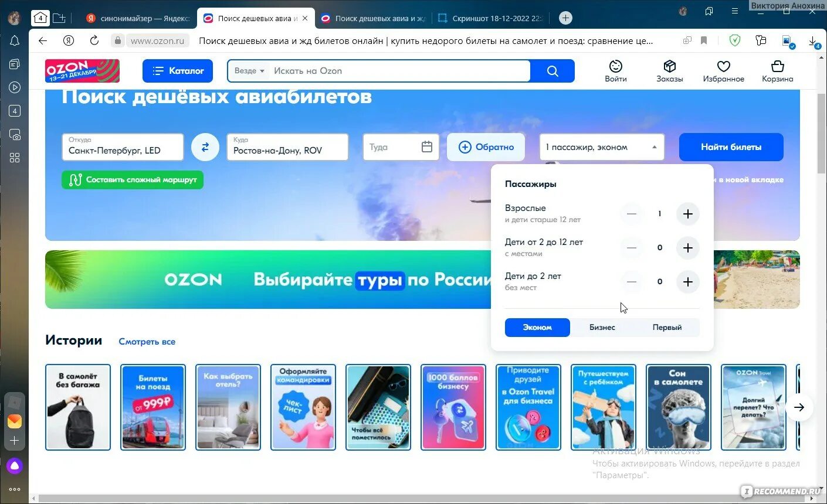The height and width of the screenshot is (504, 827).
Task: Decrease Дети от 2 до 12 лет count
Action: [x=632, y=248]
